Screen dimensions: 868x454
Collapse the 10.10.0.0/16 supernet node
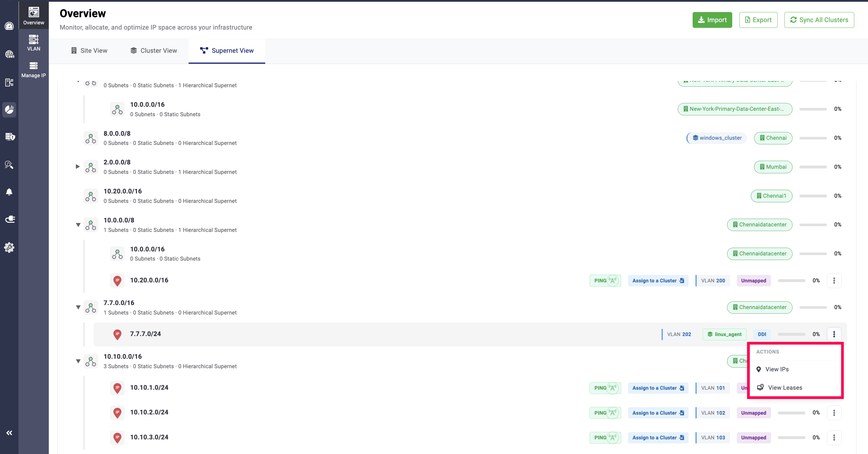(x=78, y=361)
